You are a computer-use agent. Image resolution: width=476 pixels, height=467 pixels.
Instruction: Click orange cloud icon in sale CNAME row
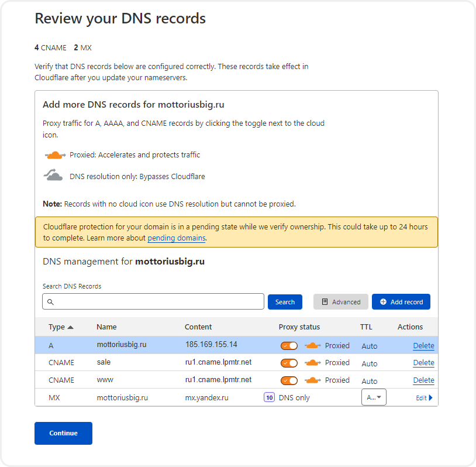pos(313,363)
